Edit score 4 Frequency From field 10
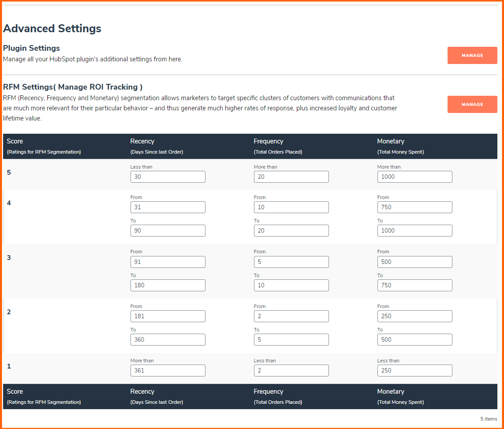Image resolution: width=504 pixels, height=429 pixels. click(291, 207)
